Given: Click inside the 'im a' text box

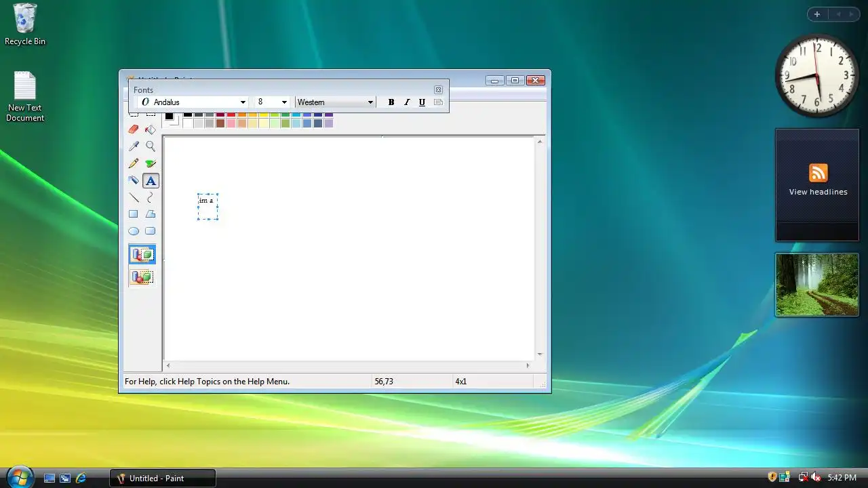Looking at the screenshot, I should point(208,207).
